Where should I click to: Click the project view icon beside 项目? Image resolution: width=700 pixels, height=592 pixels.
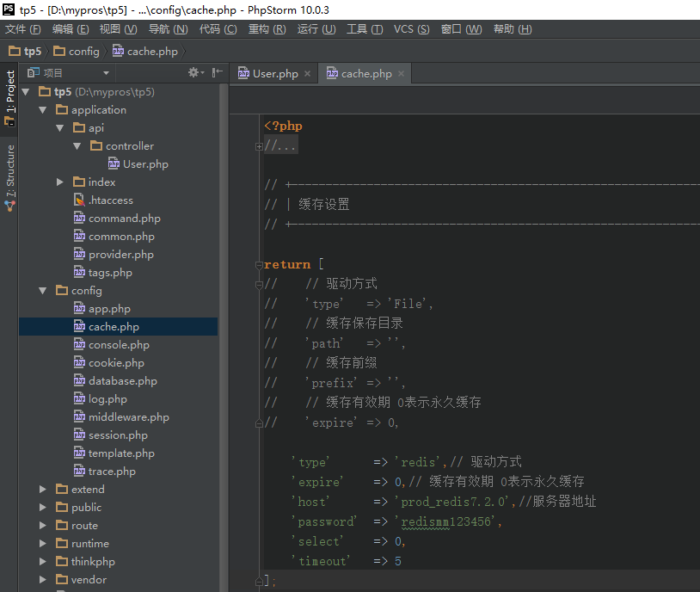pos(34,72)
